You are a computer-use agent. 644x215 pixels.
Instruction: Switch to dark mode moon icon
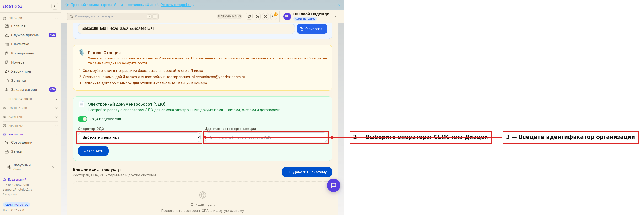click(x=257, y=16)
